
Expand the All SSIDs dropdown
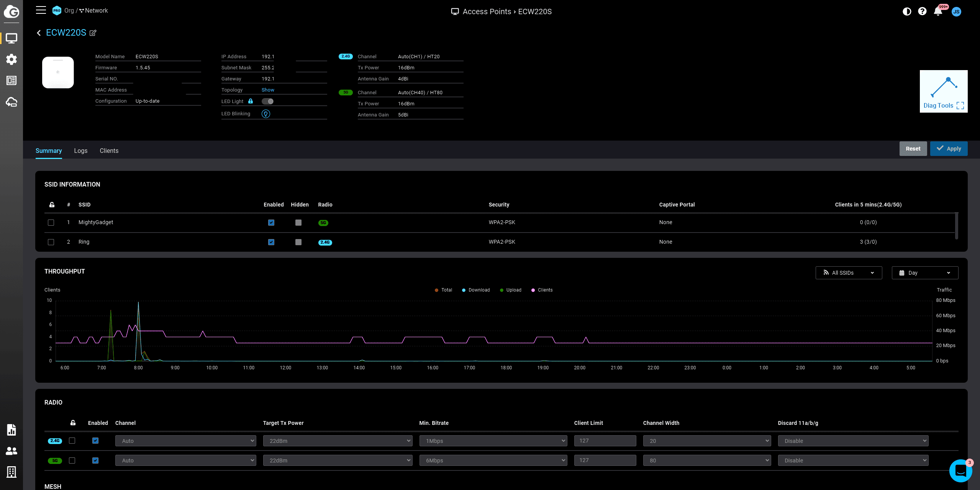pos(849,273)
